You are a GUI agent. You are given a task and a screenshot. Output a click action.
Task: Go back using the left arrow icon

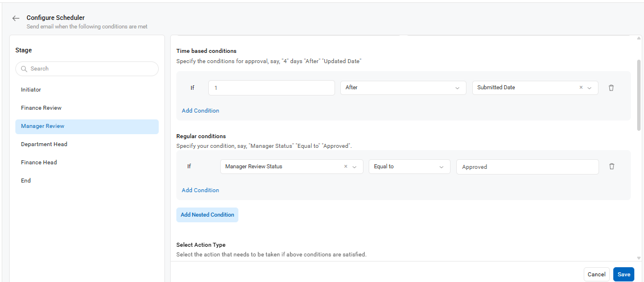point(16,18)
